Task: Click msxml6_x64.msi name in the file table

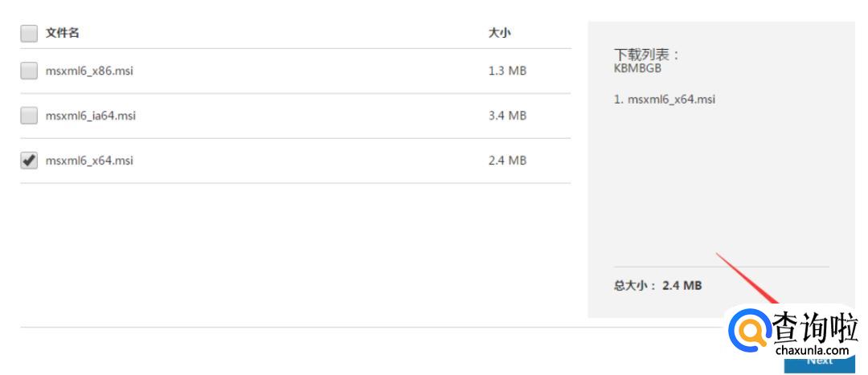Action: pos(89,161)
